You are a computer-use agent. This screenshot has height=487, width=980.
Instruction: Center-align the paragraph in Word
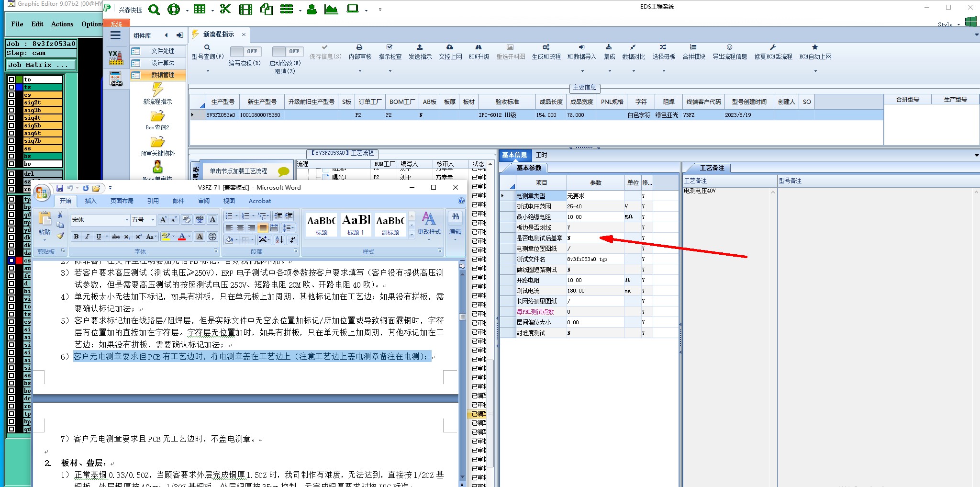pos(240,228)
